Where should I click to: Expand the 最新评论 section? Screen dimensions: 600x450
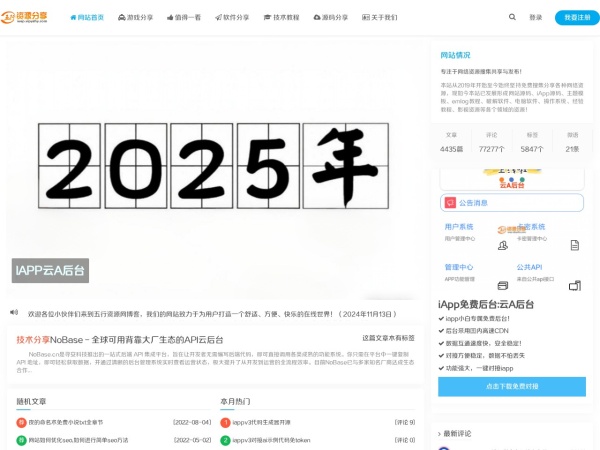pyautogui.click(x=455, y=434)
